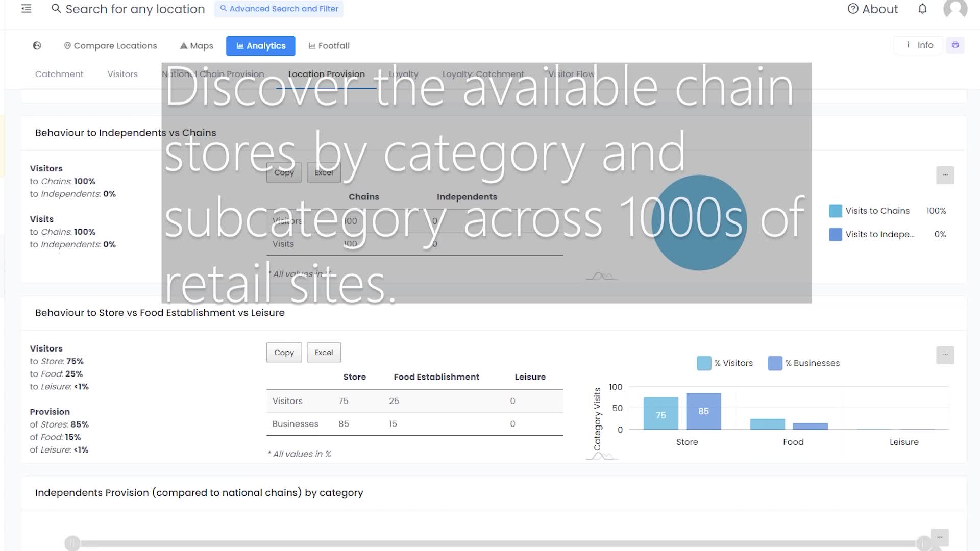980x551 pixels.
Task: Click the globe overview icon
Action: (37, 45)
